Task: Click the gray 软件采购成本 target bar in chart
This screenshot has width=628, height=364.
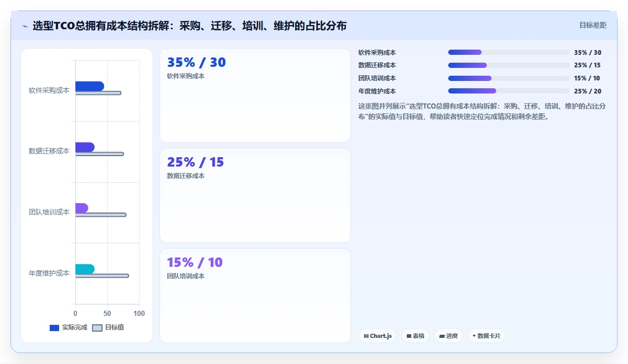Action: 98,93
